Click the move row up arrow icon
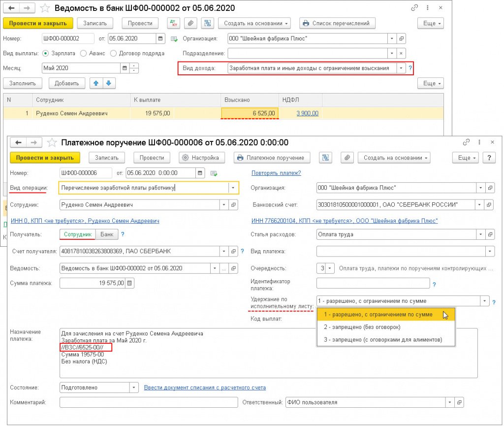Screen dimensions: 504x426 pyautogui.click(x=97, y=83)
